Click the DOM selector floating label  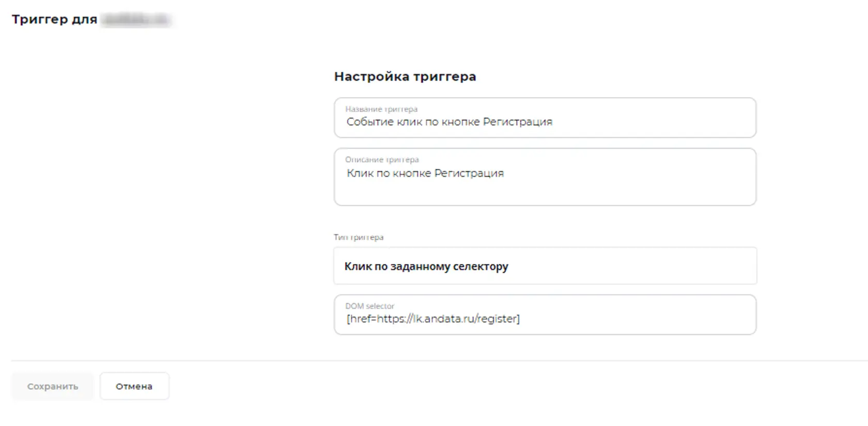click(369, 306)
